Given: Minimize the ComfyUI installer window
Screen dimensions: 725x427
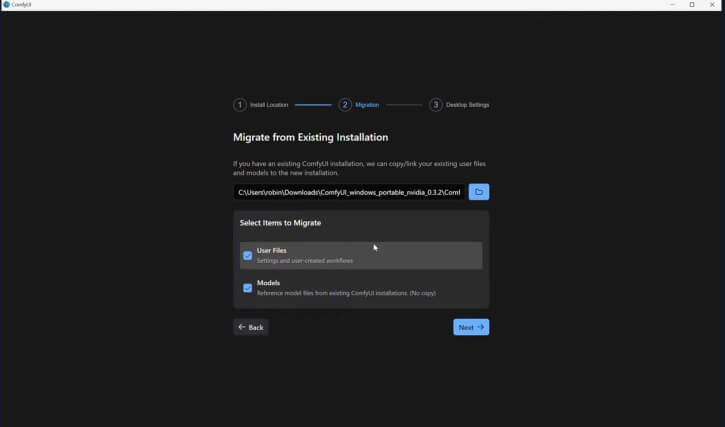Looking at the screenshot, I should (668, 5).
